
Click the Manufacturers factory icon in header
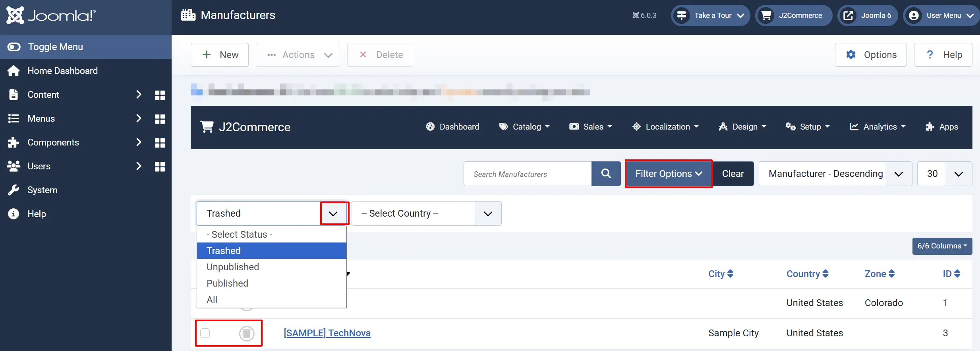(x=188, y=15)
